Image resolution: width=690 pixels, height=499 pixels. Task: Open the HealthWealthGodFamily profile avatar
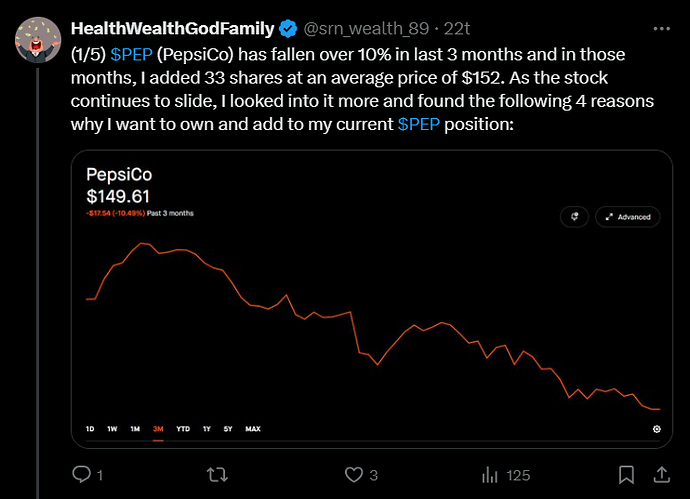click(38, 40)
